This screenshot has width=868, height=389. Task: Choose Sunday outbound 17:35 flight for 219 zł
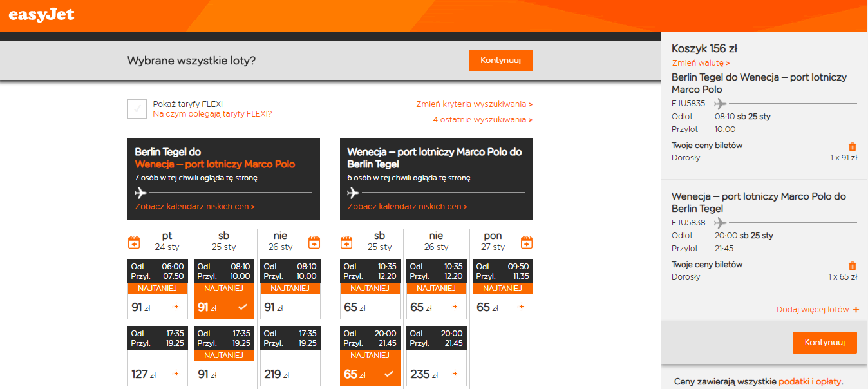[290, 356]
